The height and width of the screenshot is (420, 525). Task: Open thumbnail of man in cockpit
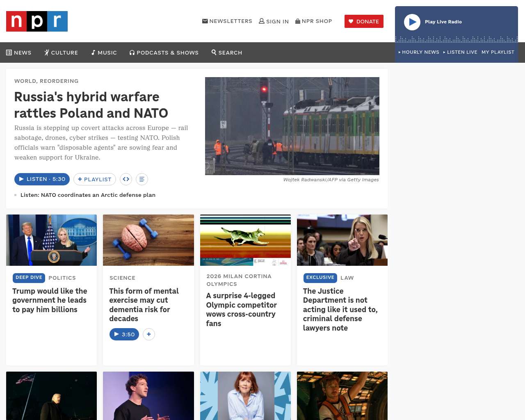pyautogui.click(x=342, y=396)
